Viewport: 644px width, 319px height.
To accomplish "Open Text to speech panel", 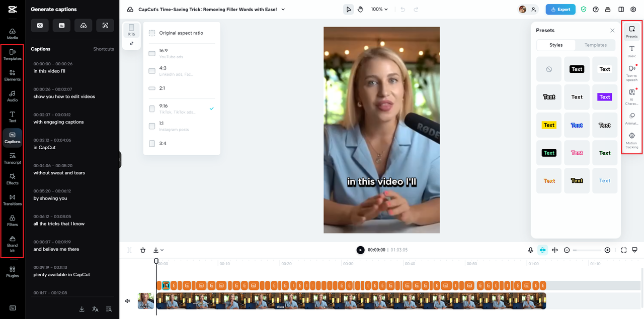I will coord(632,72).
